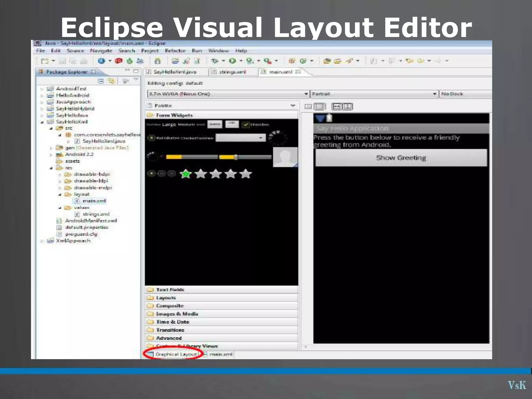Switch to the SayHelloXml.java editor tab
The image size is (532, 399).
click(175, 72)
